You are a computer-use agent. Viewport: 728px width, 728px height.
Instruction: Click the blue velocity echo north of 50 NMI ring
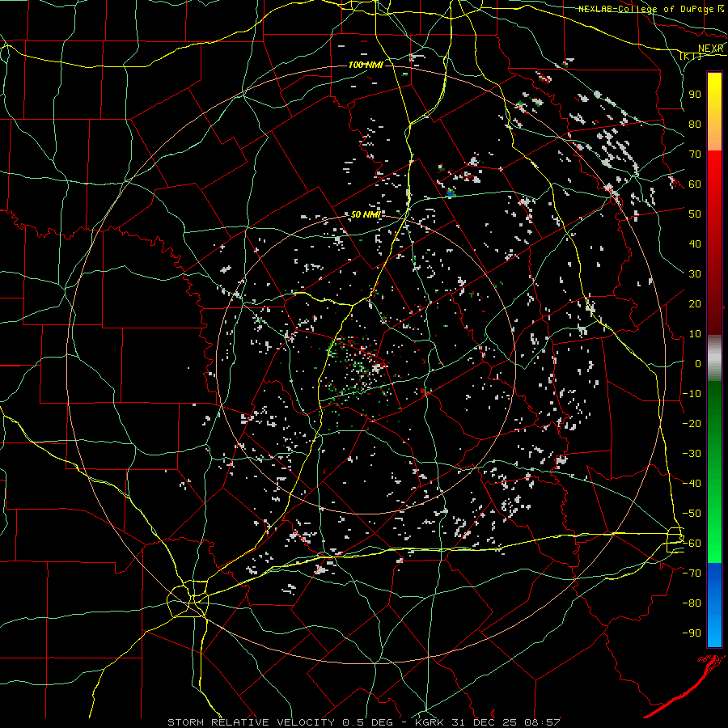click(x=450, y=192)
